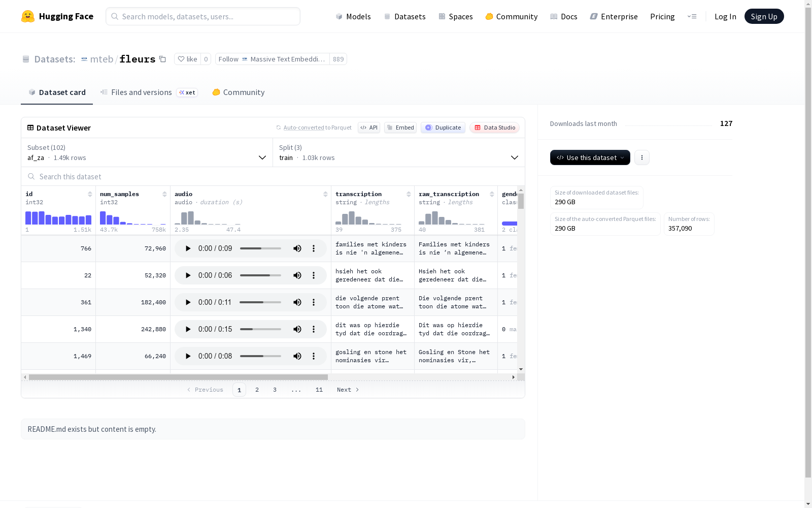Screen dimensions: 812x508
Task: Go to Spaces in the top navigation
Action: click(x=456, y=16)
